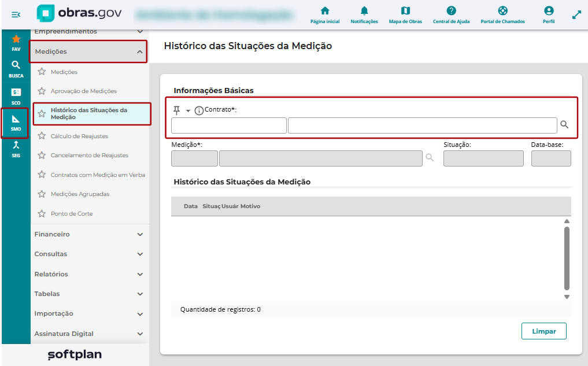Open the Medições submenu item

(64, 72)
